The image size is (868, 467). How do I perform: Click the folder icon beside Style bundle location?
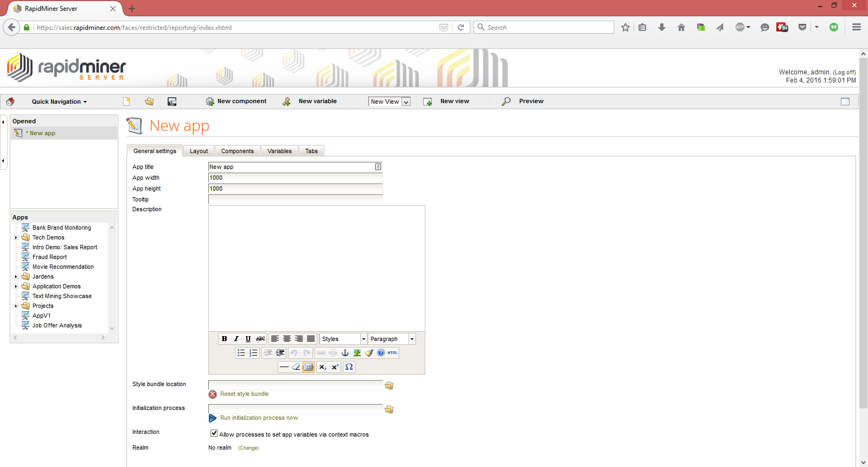coord(389,386)
